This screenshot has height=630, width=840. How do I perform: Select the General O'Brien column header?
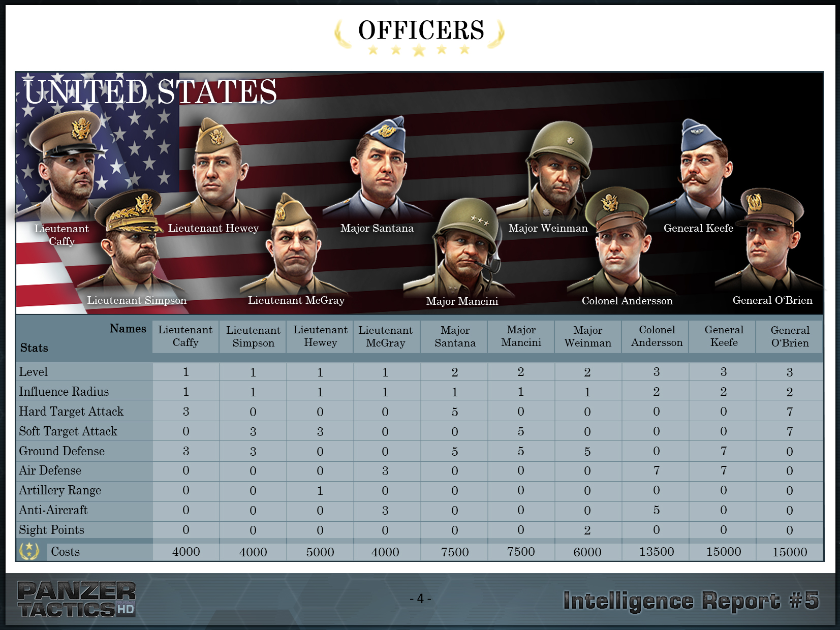790,336
